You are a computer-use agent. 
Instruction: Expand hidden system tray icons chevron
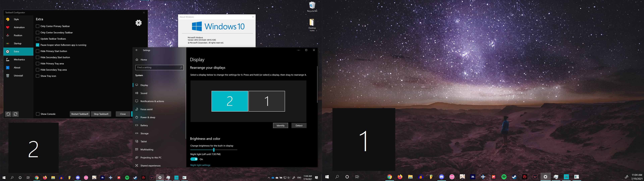[269, 178]
